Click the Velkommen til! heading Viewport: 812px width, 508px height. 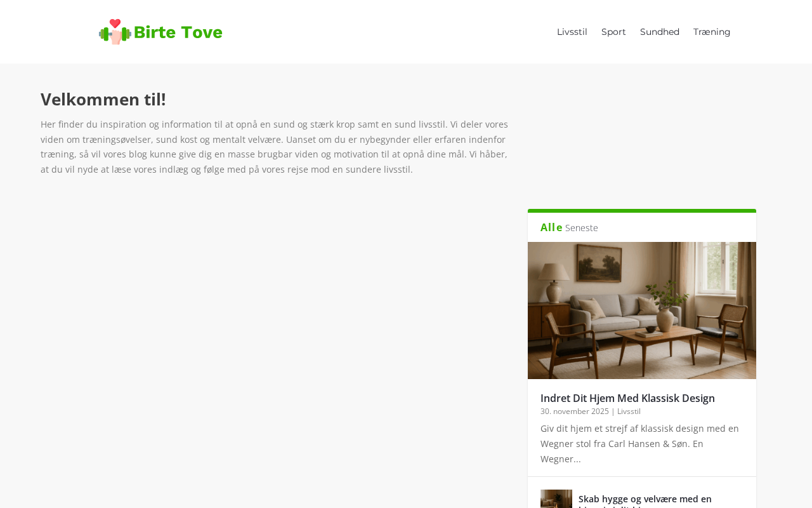pos(103,99)
